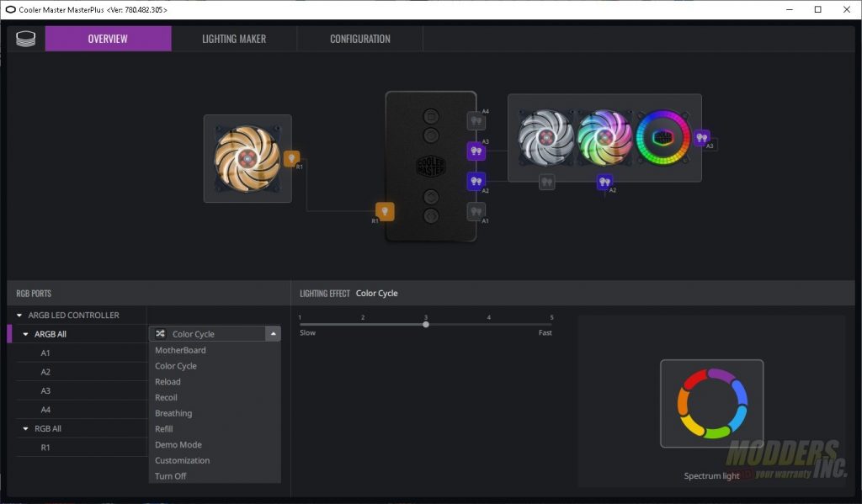Select the gray A4 port icon on the controller

point(476,121)
